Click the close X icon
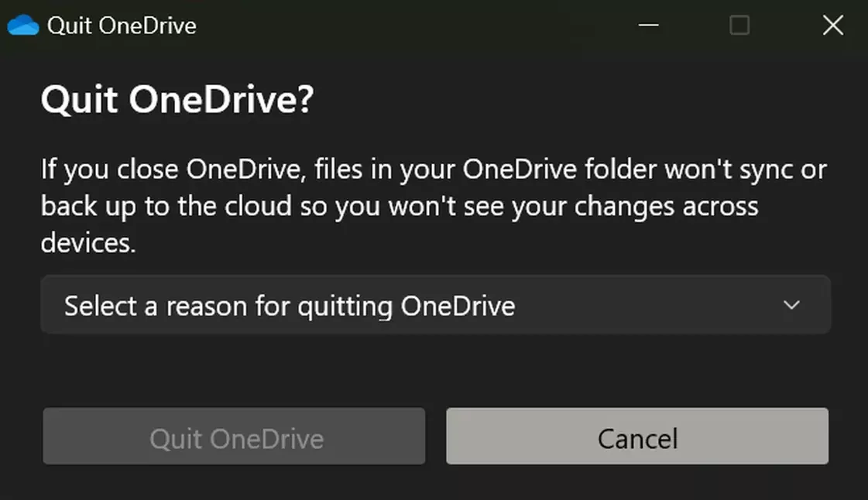Image resolution: width=868 pixels, height=500 pixels. click(x=832, y=25)
